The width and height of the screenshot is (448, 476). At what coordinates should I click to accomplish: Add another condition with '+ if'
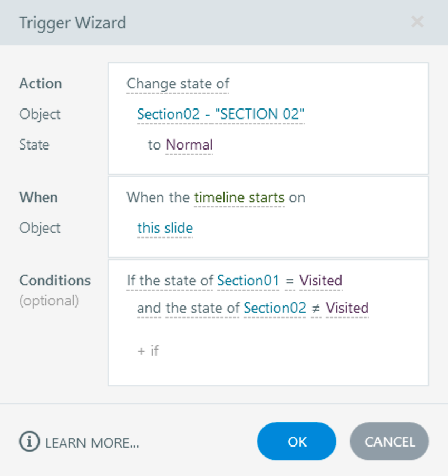click(x=148, y=351)
